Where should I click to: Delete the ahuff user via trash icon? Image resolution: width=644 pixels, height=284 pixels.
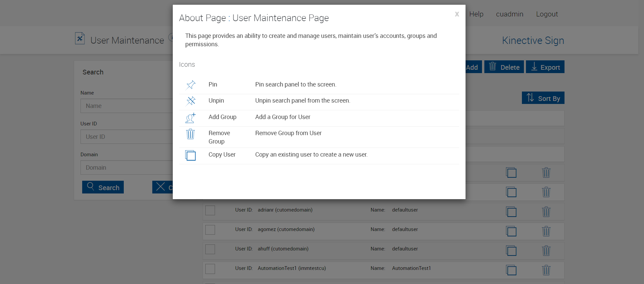tap(546, 250)
